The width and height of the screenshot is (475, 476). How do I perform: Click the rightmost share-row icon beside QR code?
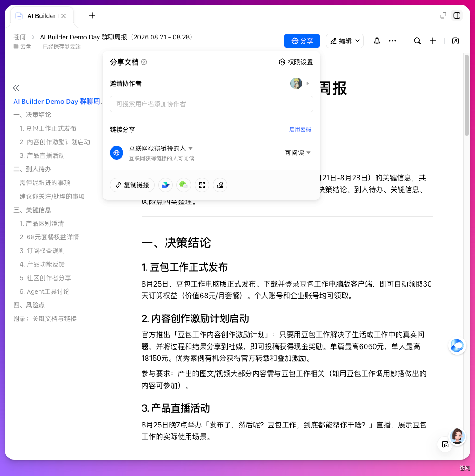coord(220,185)
